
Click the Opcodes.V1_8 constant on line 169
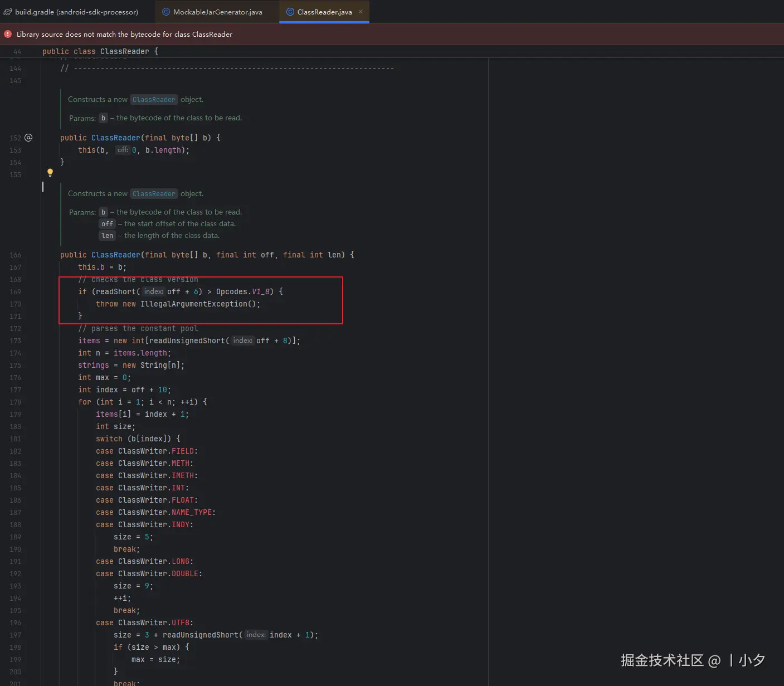coord(243,291)
